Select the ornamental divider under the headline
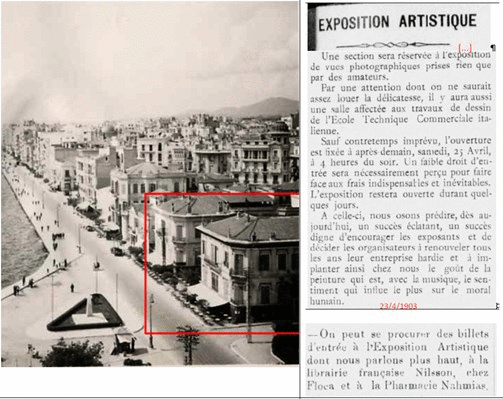Image resolution: width=503 pixels, height=399 pixels. (x=393, y=44)
